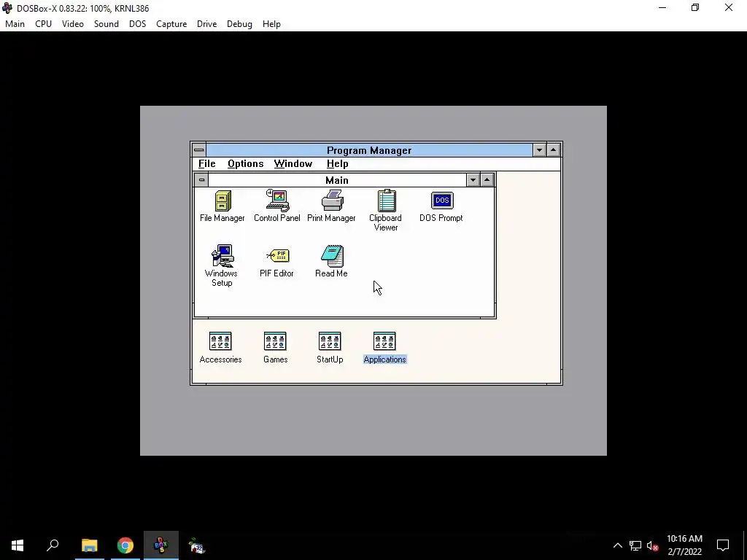The height and width of the screenshot is (560, 747).
Task: Open Program Manager's Window menu
Action: [x=293, y=164]
